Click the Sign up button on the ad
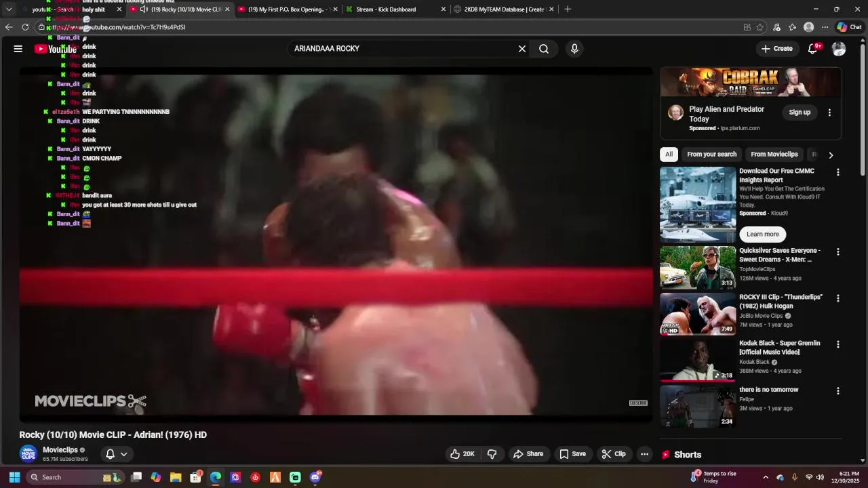This screenshot has width=868, height=488. (800, 113)
